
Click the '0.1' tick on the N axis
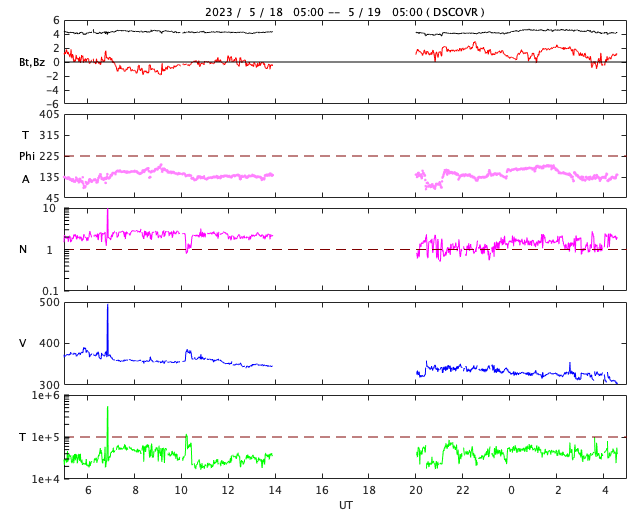coord(51,291)
